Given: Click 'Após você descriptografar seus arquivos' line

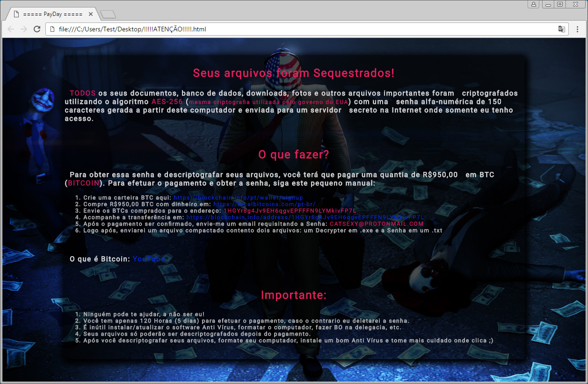Looking at the screenshot, I should [288, 340].
